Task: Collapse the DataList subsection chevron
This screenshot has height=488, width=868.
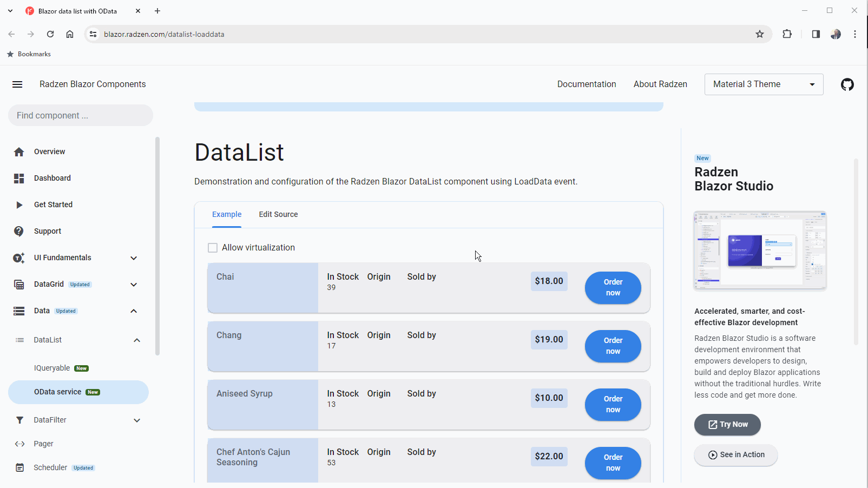Action: point(137,340)
